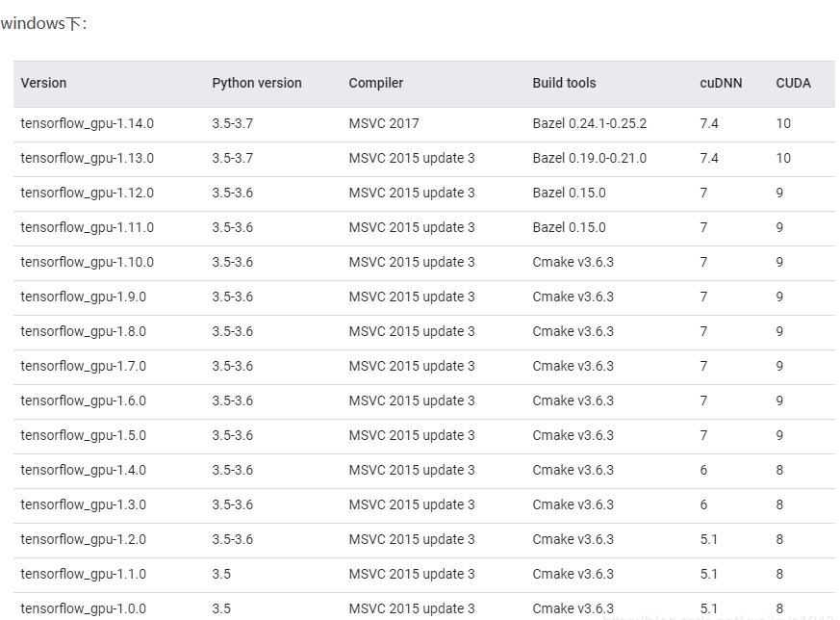Click CUDA 9 in the 1.9.0 row

click(779, 297)
